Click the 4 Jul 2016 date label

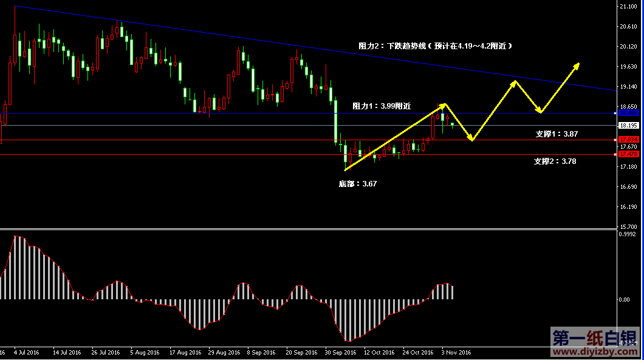coord(26,352)
